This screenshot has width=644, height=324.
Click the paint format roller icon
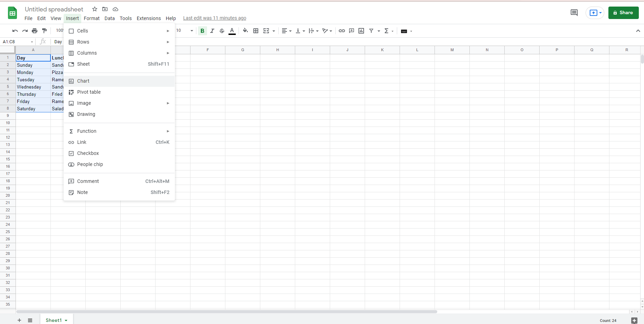click(44, 31)
